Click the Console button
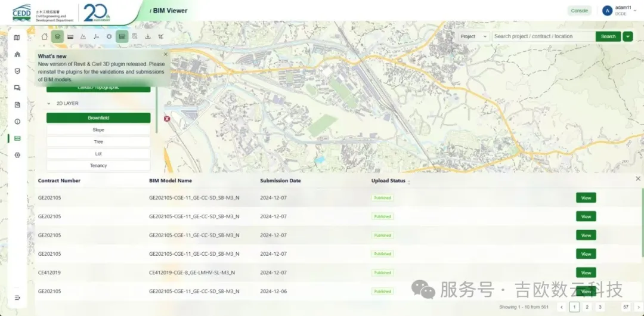The height and width of the screenshot is (316, 644). 579,11
